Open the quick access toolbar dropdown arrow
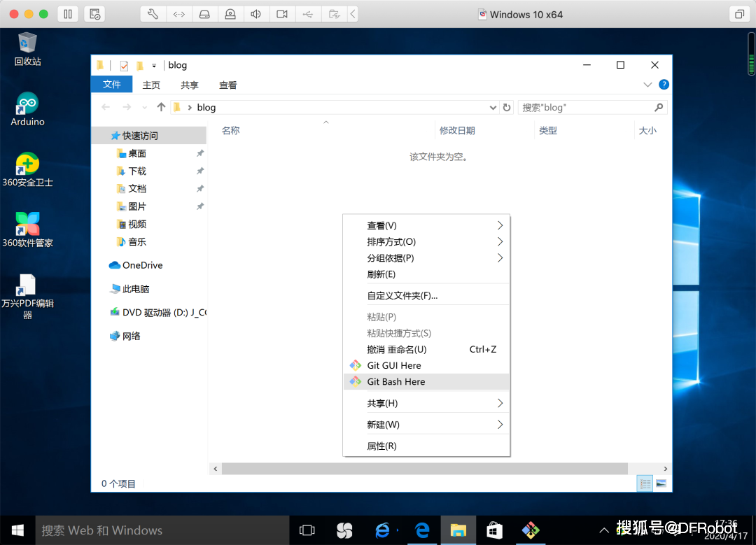The height and width of the screenshot is (545, 756). (154, 66)
